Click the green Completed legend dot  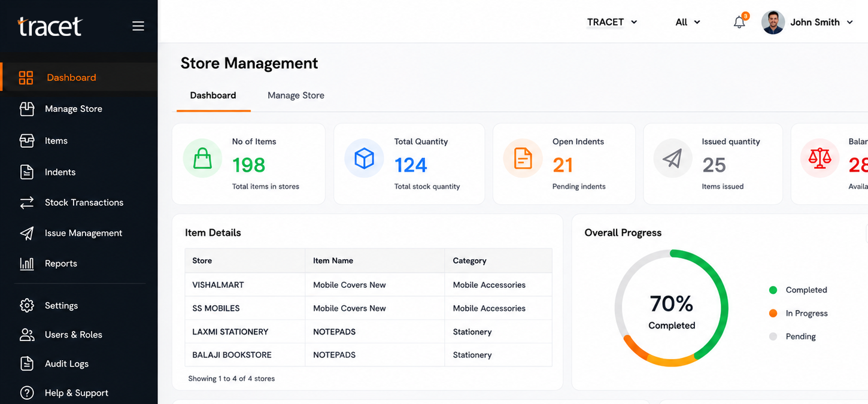point(773,290)
